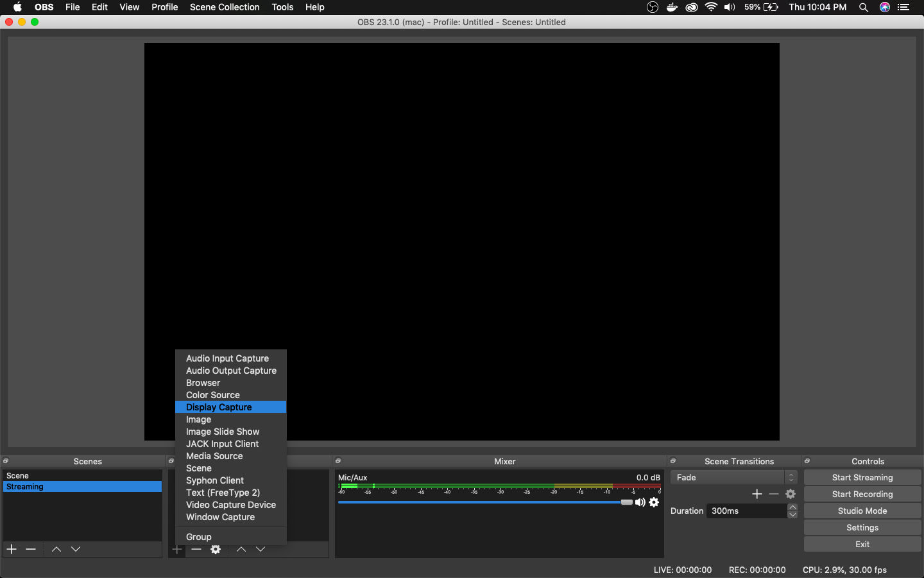924x578 pixels.
Task: Choose Image Slide Show source
Action: point(230,432)
